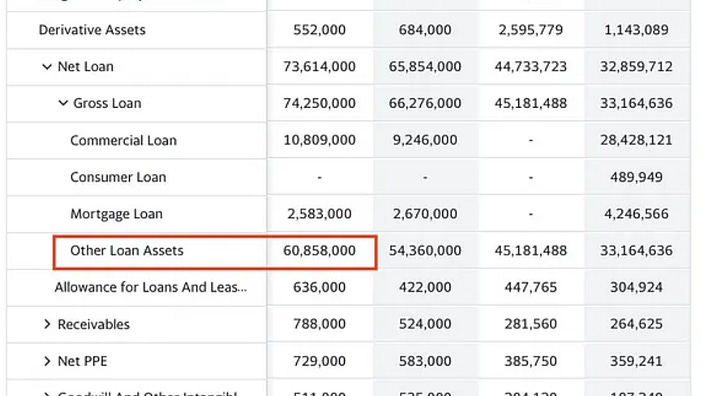Click Consumer Loan value 489,949
704x396 pixels.
(636, 177)
